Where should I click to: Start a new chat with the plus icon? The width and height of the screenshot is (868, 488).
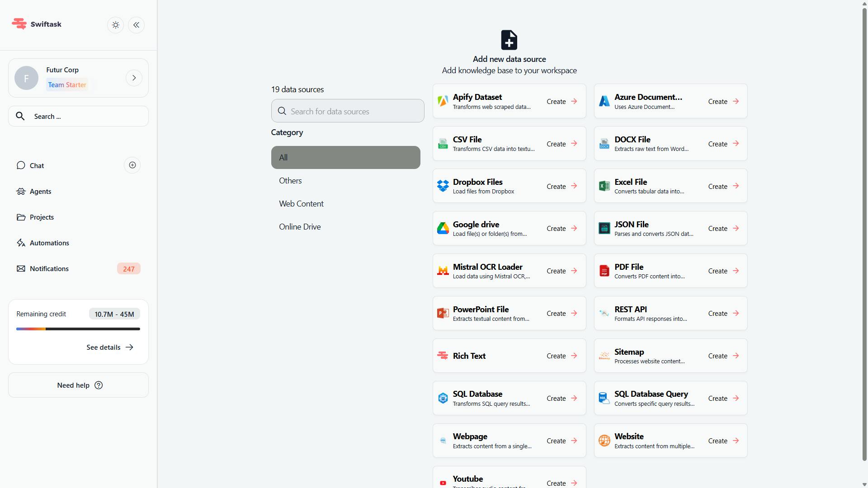(x=132, y=165)
